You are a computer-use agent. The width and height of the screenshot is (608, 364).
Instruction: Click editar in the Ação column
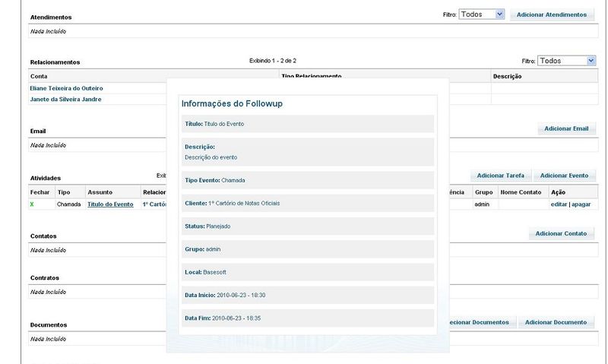click(x=558, y=204)
